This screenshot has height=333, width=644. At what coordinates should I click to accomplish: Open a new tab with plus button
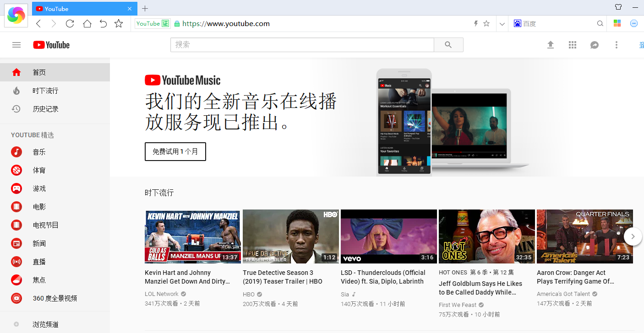[x=145, y=8]
